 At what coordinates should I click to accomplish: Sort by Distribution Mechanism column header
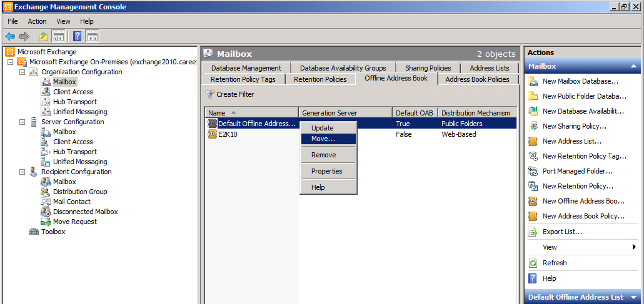[477, 113]
